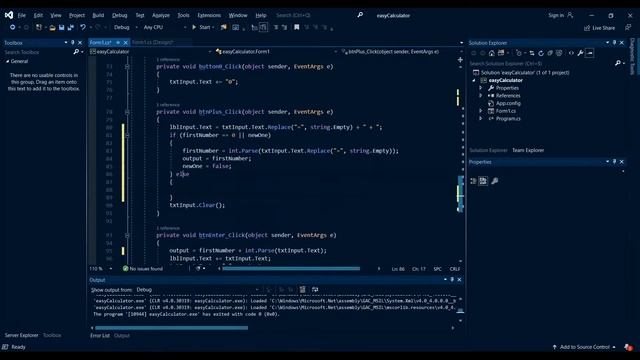Switch to the Error List tab
Image resolution: width=640 pixels, height=360 pixels.
100,336
